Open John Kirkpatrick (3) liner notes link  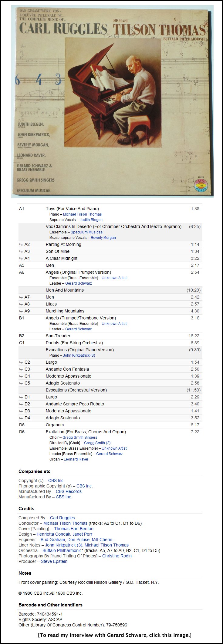click(x=64, y=545)
